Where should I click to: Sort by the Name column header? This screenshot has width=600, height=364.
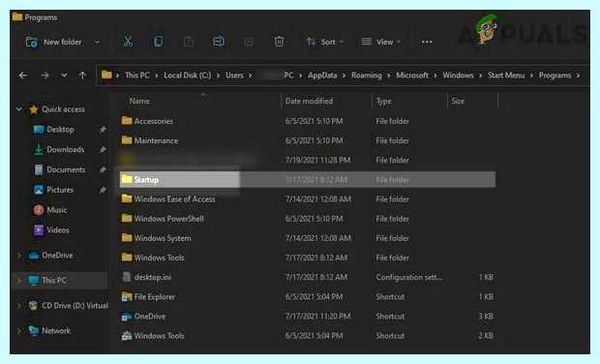tap(139, 101)
